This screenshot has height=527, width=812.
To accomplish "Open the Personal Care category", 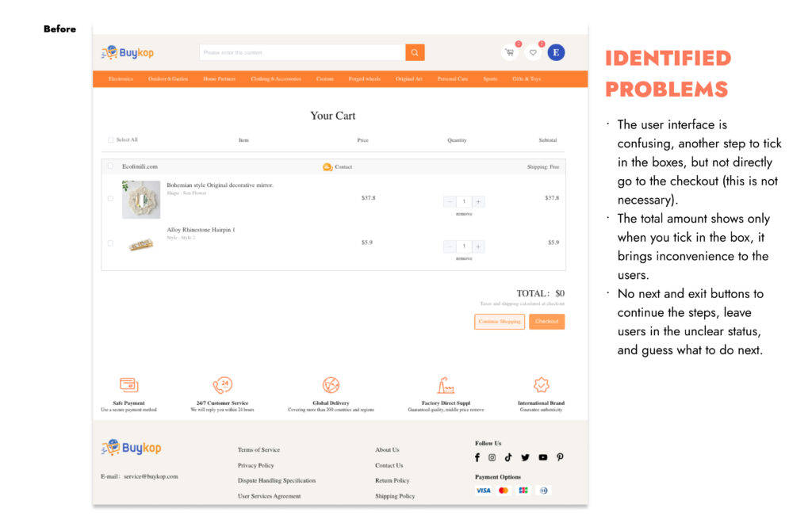I will click(x=453, y=78).
